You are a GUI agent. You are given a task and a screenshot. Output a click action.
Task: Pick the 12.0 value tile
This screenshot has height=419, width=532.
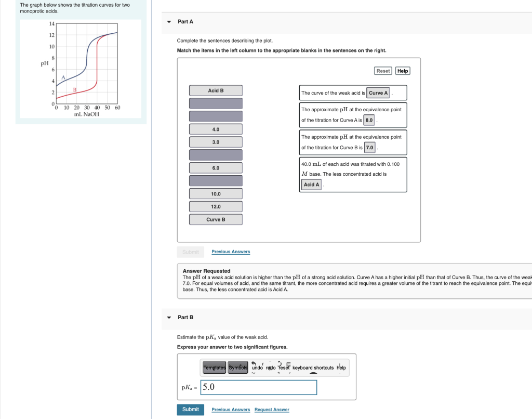[216, 206]
